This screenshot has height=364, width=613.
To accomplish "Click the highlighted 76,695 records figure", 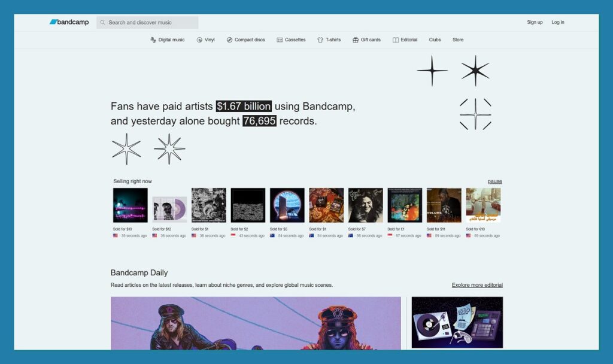I will 260,121.
